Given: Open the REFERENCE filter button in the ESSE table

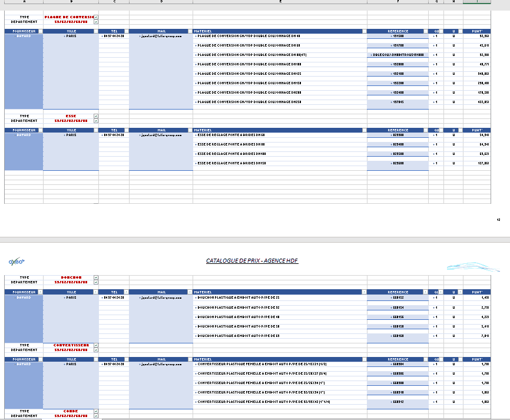Looking at the screenshot, I should click(426, 130).
